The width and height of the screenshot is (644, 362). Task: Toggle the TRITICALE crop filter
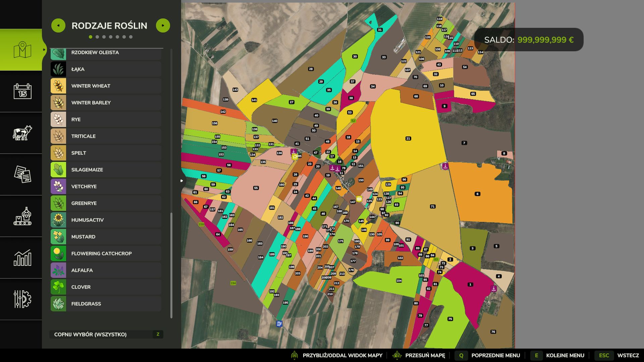(106, 136)
